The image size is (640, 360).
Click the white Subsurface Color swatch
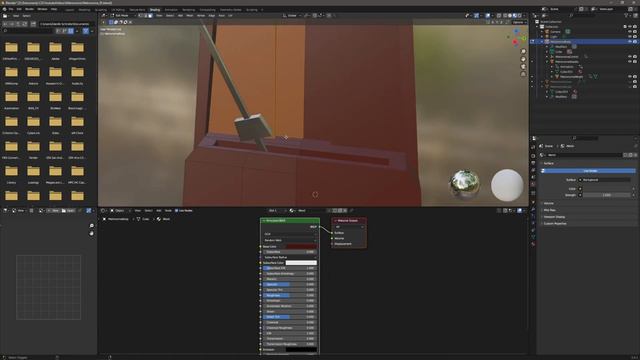301,263
